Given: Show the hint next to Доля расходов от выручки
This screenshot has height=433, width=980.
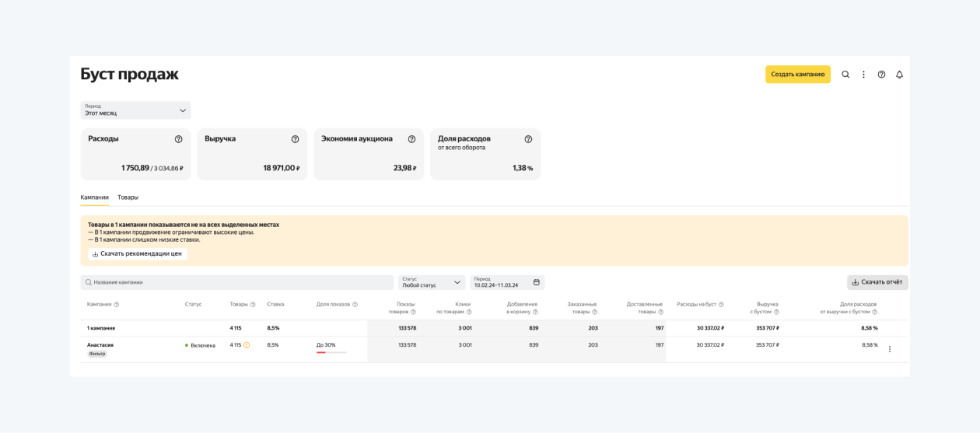Looking at the screenshot, I should coord(874,312).
